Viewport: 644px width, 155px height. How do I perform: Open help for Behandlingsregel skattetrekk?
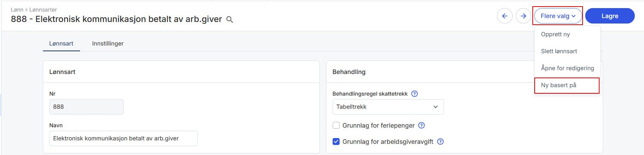(415, 94)
